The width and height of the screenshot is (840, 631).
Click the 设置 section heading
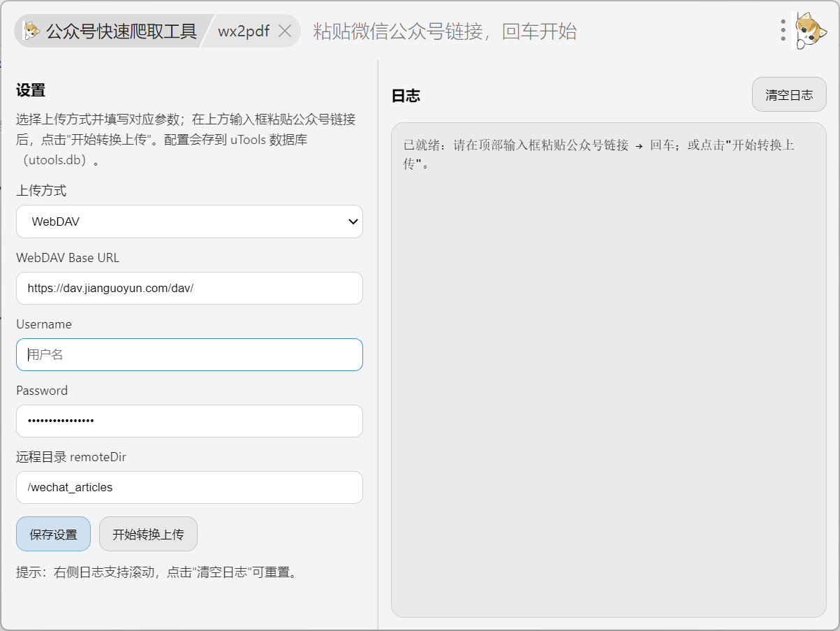(31, 90)
